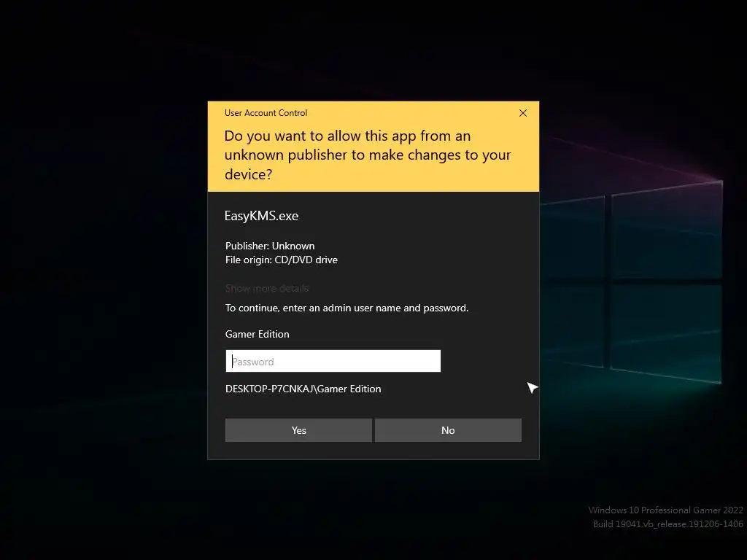Click the Publisher: Unknown text

point(270,246)
